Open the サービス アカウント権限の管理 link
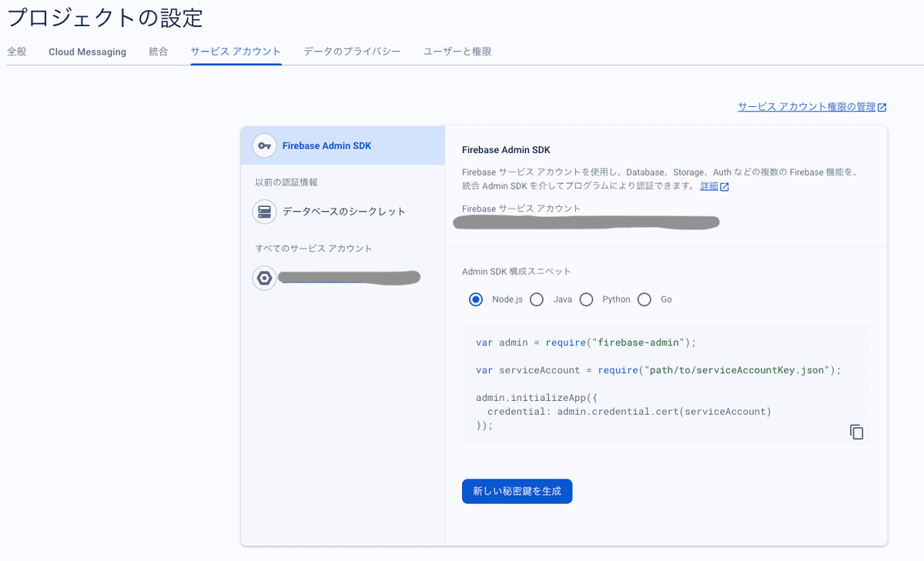Screen dimensions: 924x561 (806, 107)
